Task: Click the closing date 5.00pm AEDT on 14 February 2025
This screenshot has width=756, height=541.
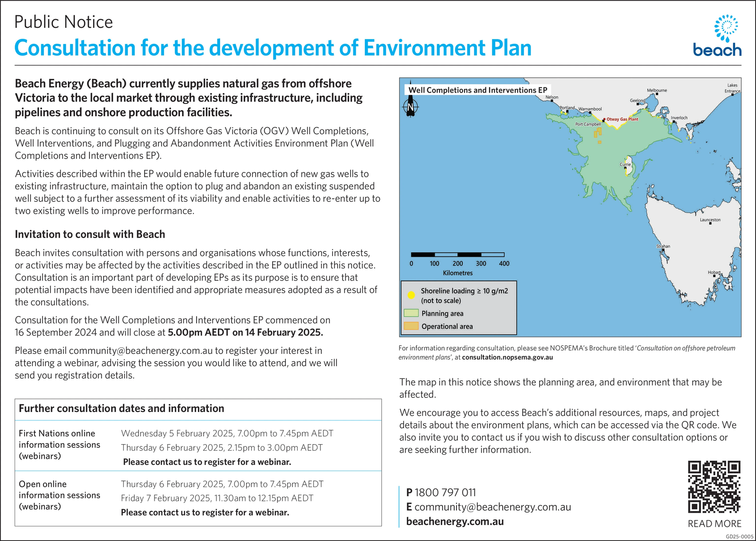Action: coord(246,332)
